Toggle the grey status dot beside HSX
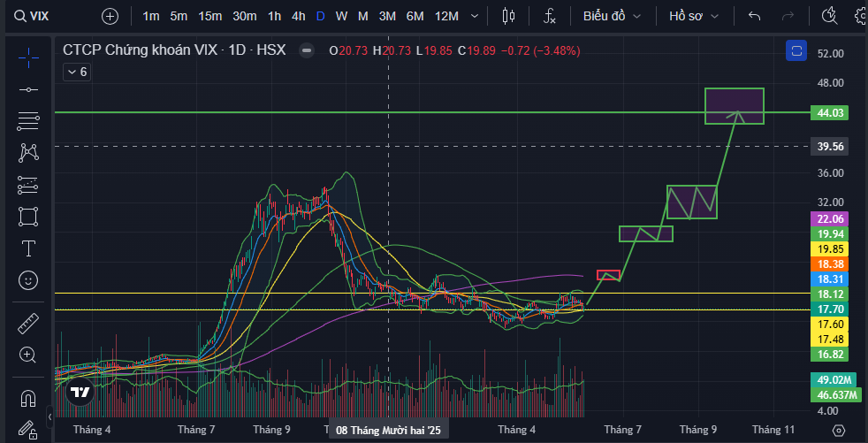The width and height of the screenshot is (868, 443). click(306, 51)
